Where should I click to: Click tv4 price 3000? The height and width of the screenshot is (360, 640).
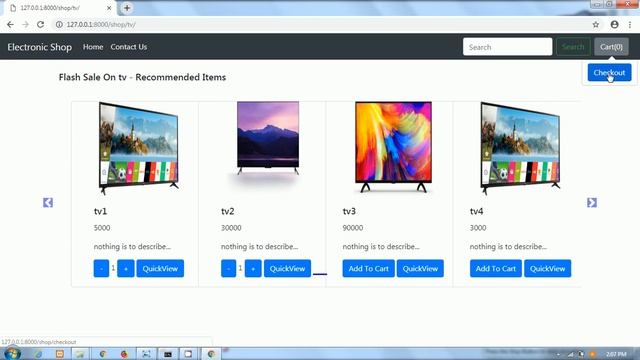tap(478, 228)
